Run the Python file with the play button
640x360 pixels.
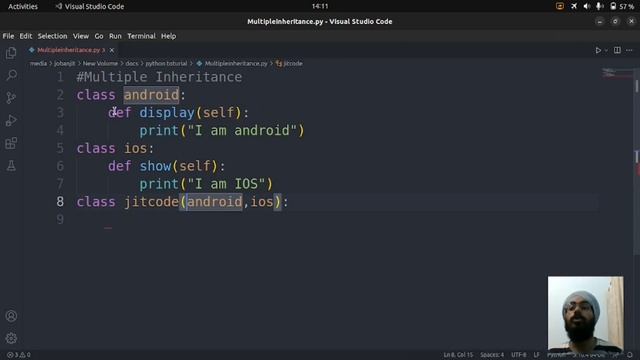pyautogui.click(x=598, y=50)
